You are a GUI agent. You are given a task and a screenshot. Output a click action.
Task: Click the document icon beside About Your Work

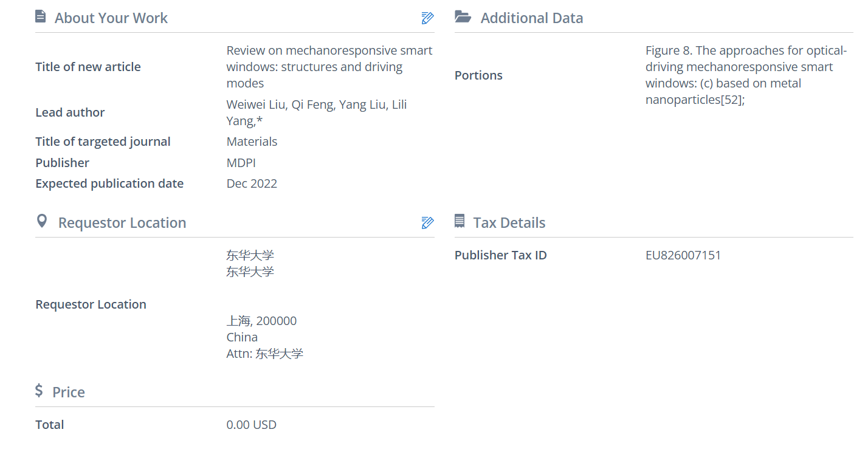41,17
